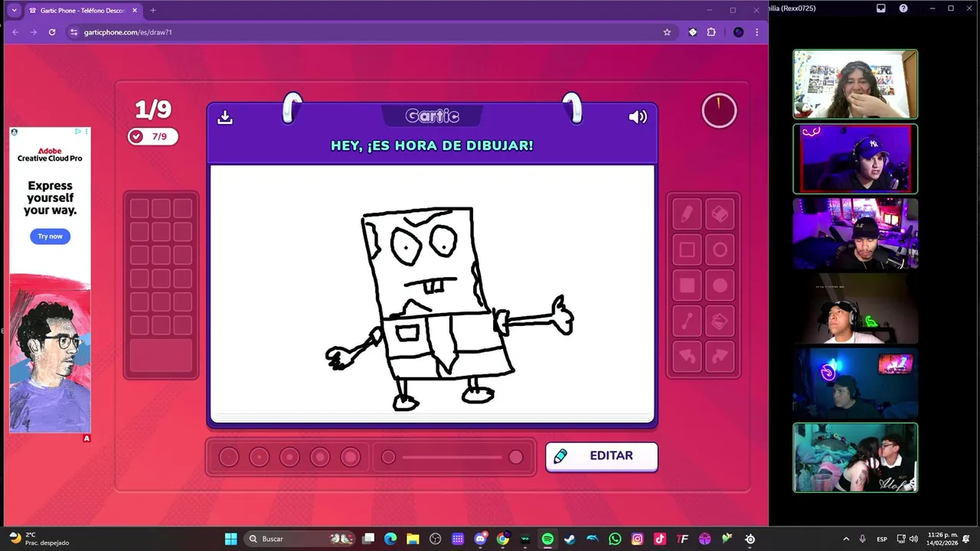The height and width of the screenshot is (551, 980).
Task: Open Instagram from the taskbar
Action: [x=637, y=539]
